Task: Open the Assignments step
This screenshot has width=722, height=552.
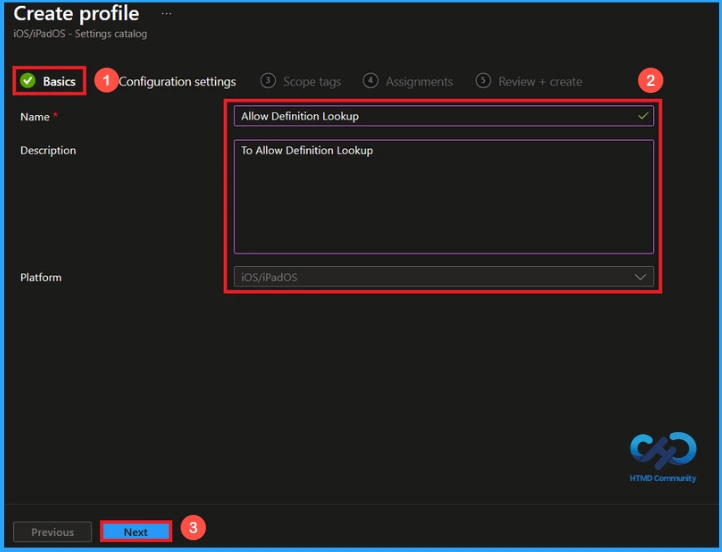Action: point(408,81)
